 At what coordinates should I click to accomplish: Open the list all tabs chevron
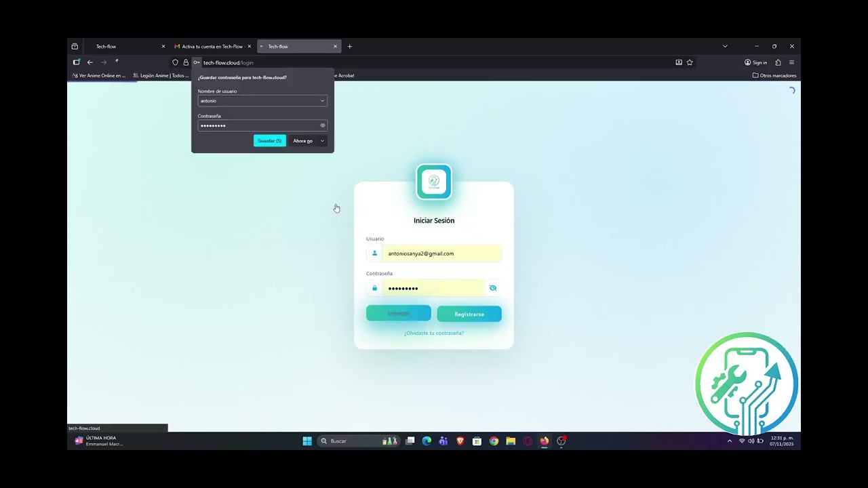pyautogui.click(x=725, y=47)
